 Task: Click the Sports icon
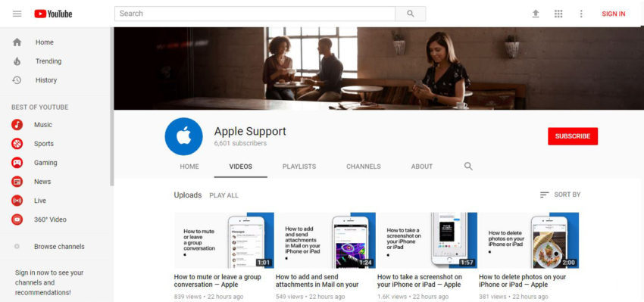(17, 144)
